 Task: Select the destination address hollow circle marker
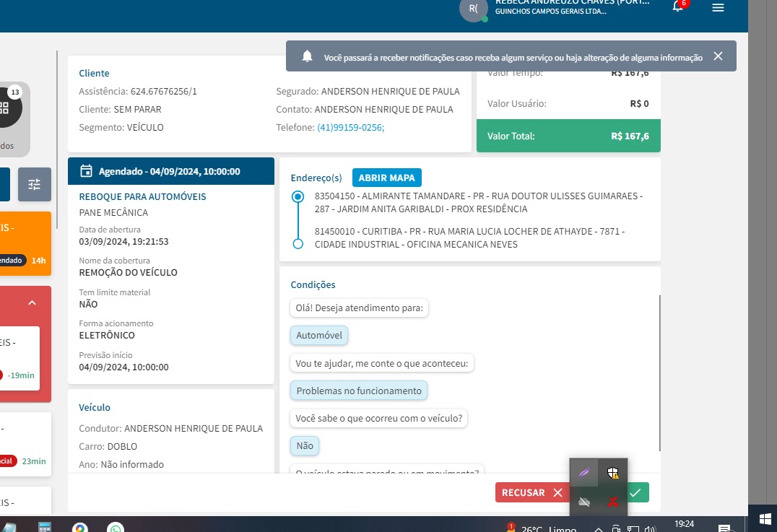click(x=298, y=244)
